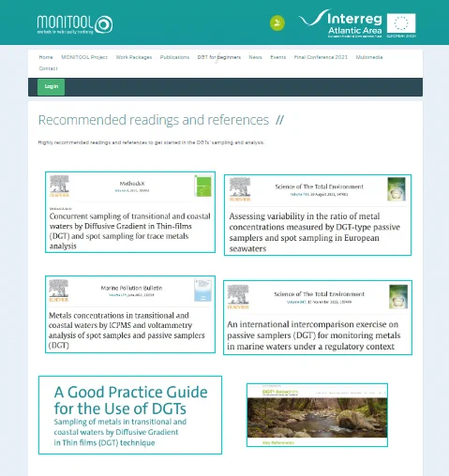Click Key References text under river image
Screen dimensions: 449x476
point(278,442)
